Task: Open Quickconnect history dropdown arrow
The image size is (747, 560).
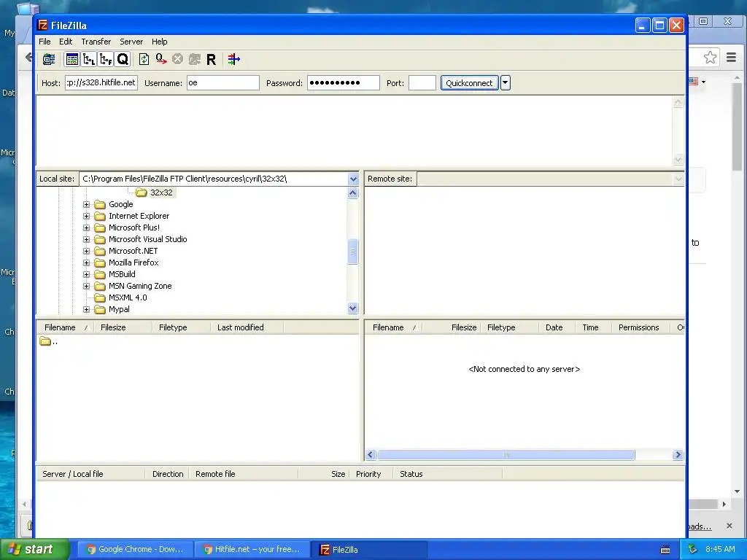Action: coord(506,83)
